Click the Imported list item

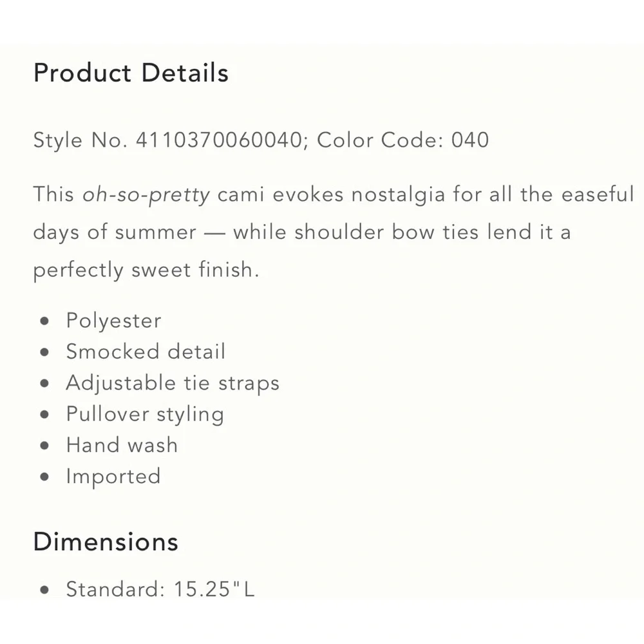pyautogui.click(x=113, y=477)
